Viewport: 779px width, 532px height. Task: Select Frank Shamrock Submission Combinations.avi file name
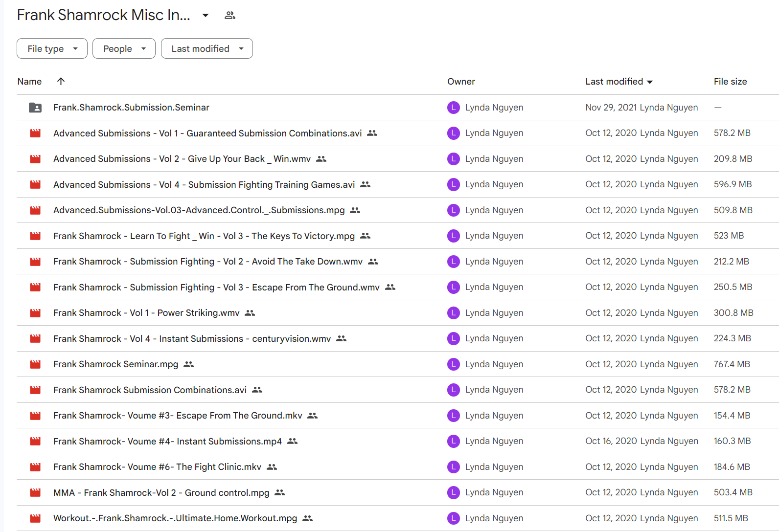coord(150,390)
